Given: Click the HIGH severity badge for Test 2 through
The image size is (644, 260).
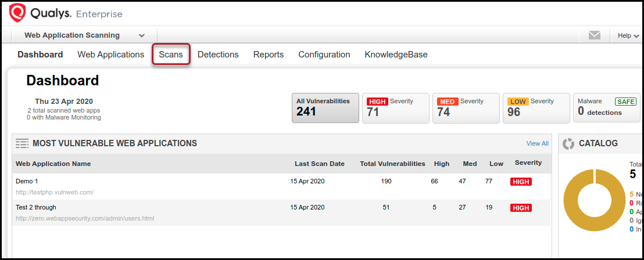Looking at the screenshot, I should pyautogui.click(x=521, y=208).
